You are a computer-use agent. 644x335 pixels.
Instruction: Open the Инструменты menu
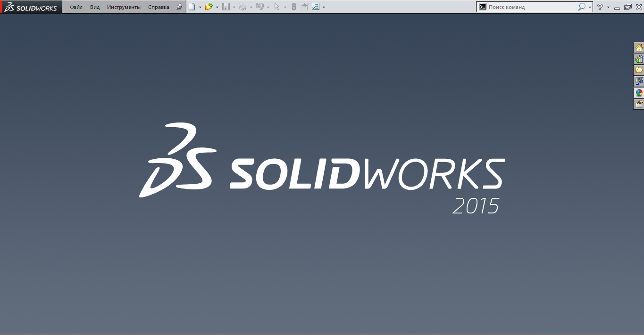(124, 7)
